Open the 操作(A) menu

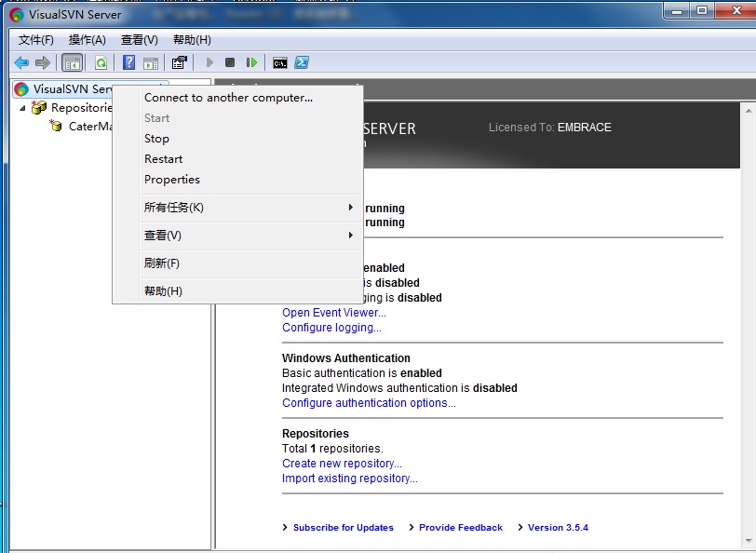[88, 40]
